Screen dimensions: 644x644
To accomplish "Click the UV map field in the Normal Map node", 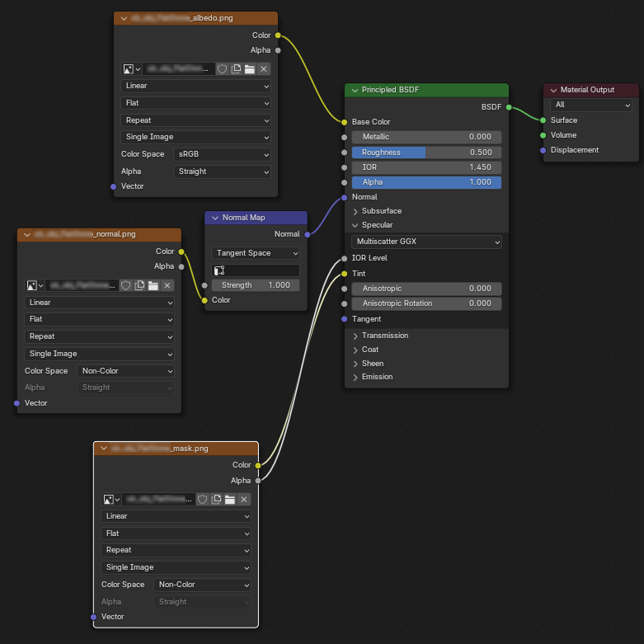I will 256,270.
